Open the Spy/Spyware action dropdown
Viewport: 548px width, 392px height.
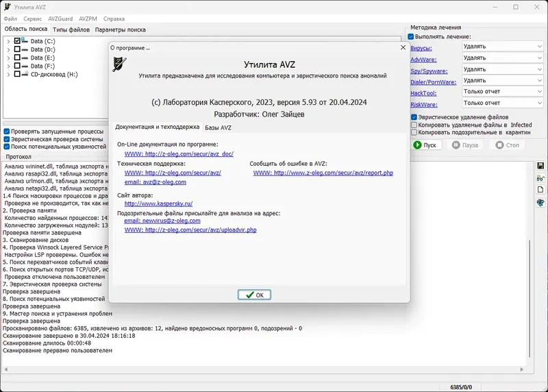point(503,69)
